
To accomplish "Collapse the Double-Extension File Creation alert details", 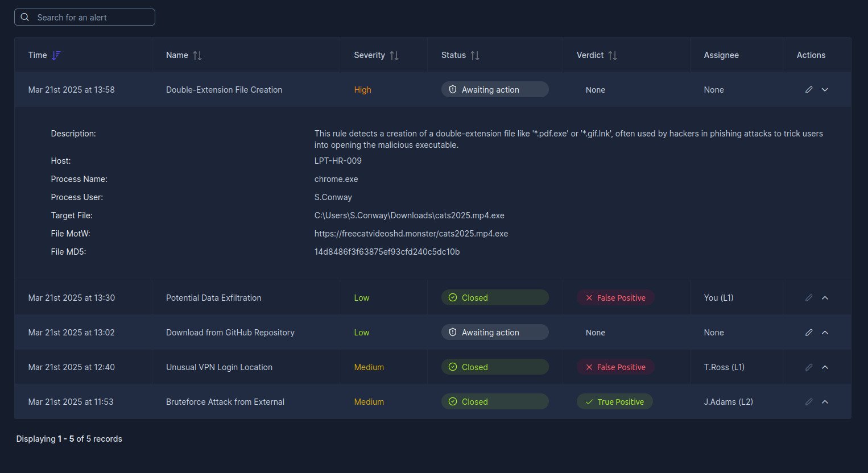I will click(825, 90).
